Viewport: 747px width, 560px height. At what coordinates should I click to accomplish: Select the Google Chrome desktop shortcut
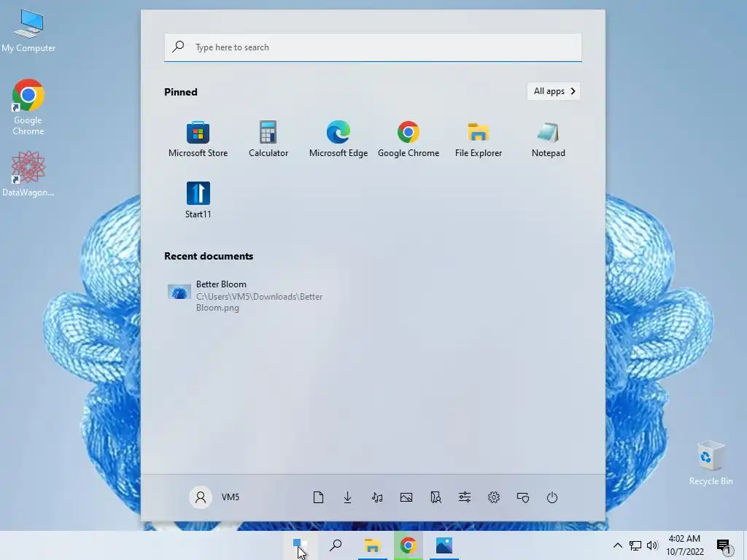28,108
